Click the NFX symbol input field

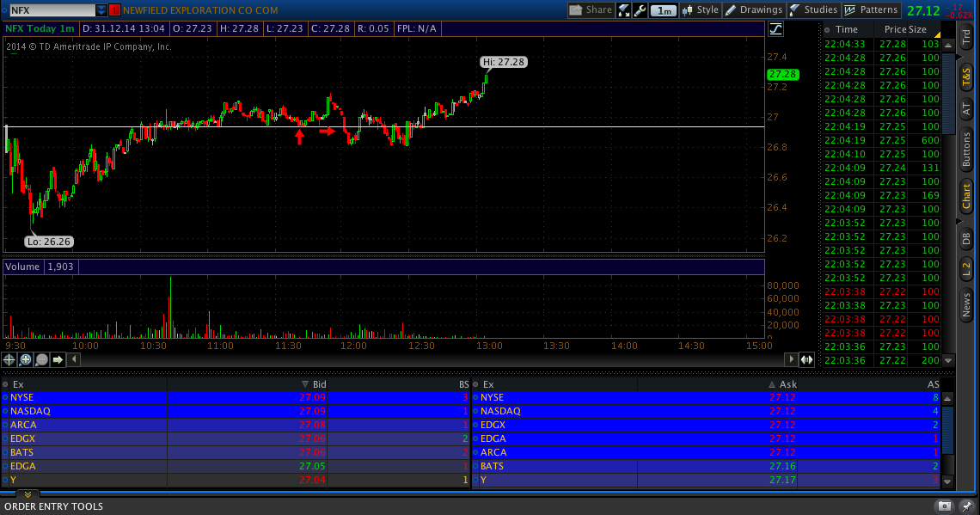[52, 10]
